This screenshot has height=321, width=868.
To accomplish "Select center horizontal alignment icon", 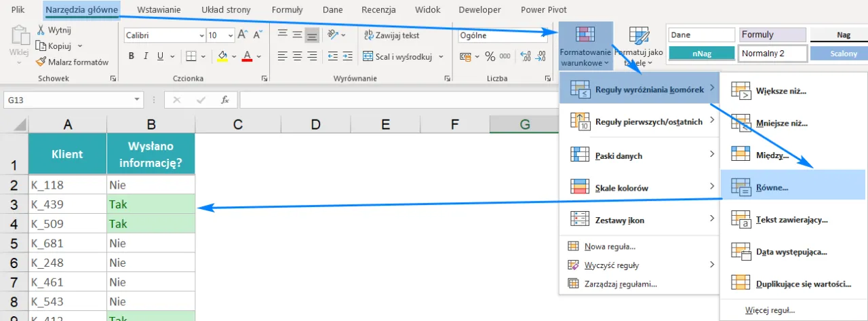I will click(x=297, y=57).
